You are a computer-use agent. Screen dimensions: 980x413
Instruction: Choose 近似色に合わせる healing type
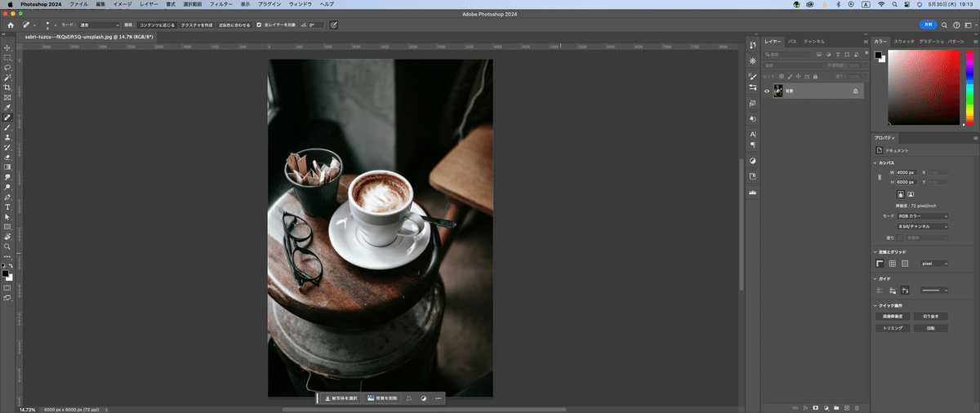point(234,25)
